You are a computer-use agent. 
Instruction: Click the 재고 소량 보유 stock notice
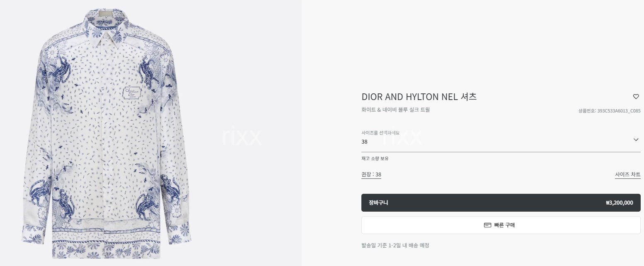pyautogui.click(x=375, y=159)
